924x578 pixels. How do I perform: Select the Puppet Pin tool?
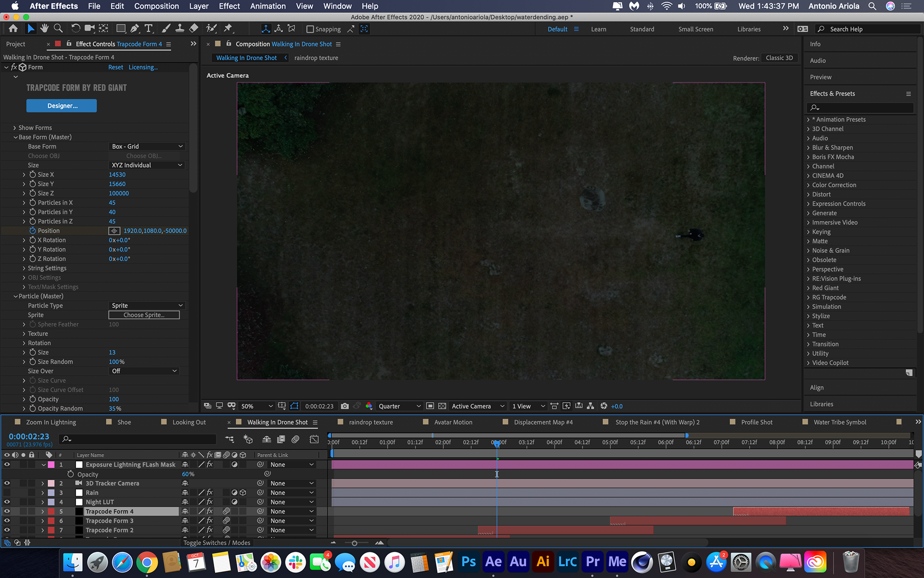tap(228, 29)
